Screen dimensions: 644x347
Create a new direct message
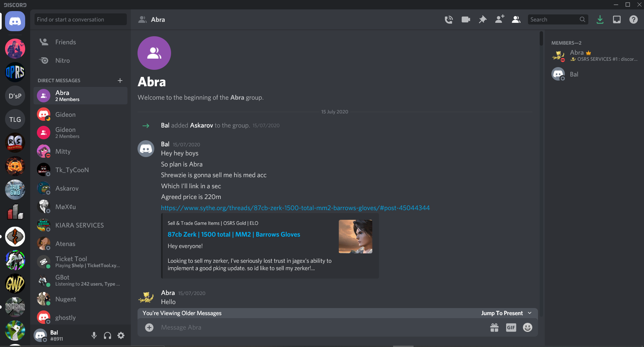tap(120, 81)
